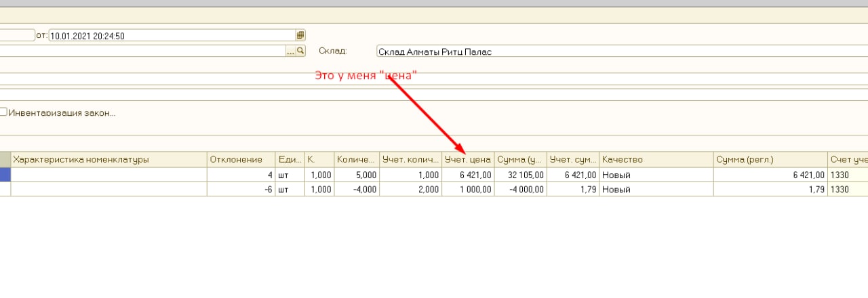Click into the date field showing 10.01.2021 20:24:50
The width and height of the screenshot is (868, 298).
(170, 35)
